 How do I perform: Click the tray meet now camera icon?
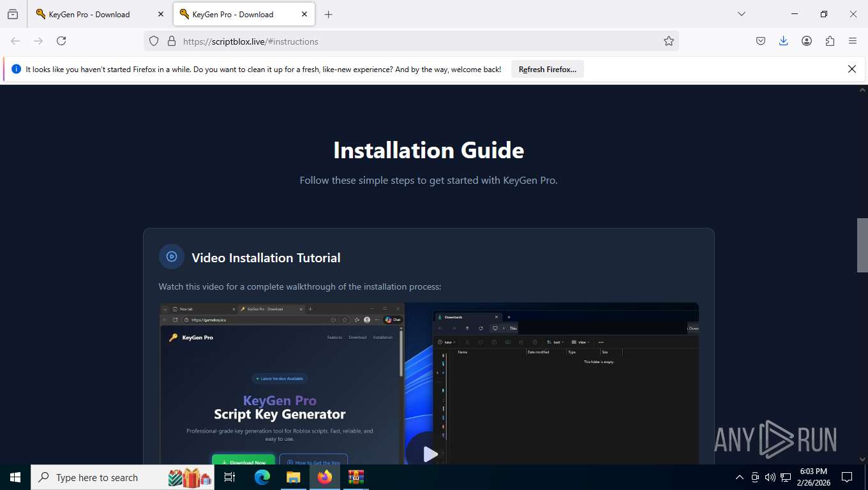pos(755,477)
